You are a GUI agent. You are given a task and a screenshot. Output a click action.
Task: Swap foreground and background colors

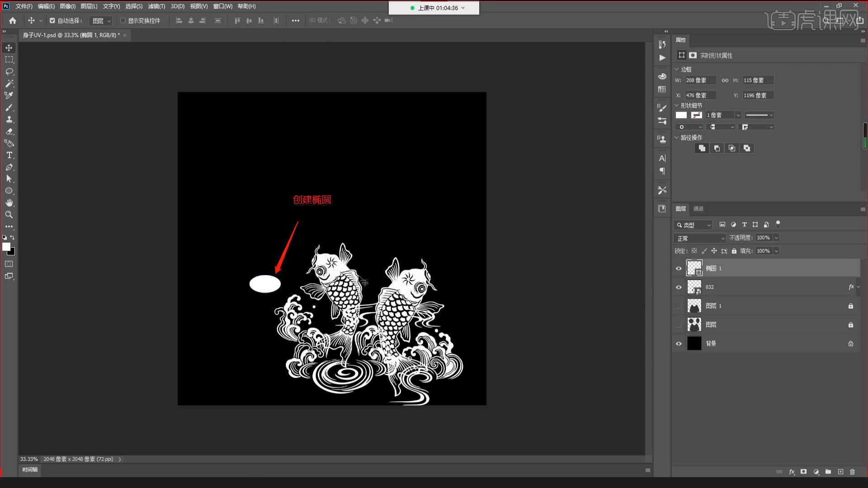click(x=13, y=237)
